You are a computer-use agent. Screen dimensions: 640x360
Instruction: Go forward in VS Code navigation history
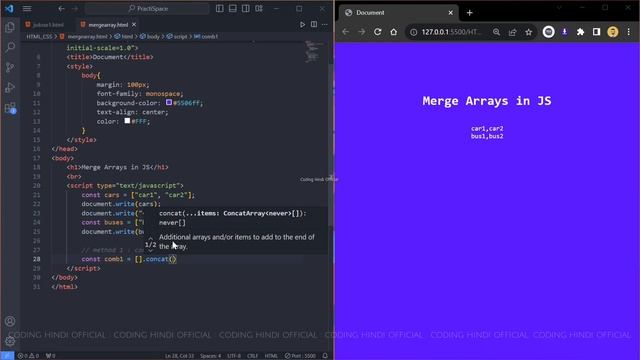point(75,9)
